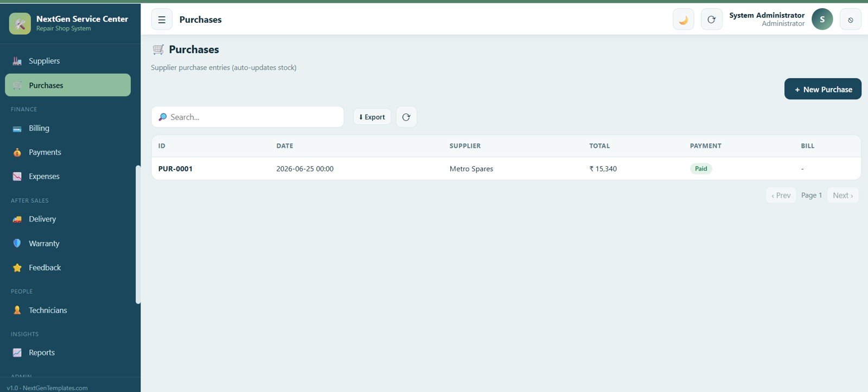Focus the Search input field

pos(247,117)
